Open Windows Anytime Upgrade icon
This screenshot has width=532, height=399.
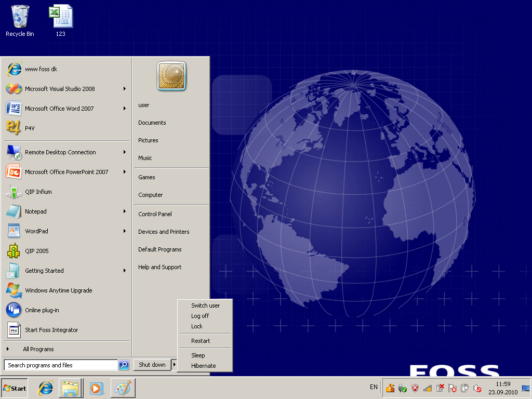[x=14, y=290]
